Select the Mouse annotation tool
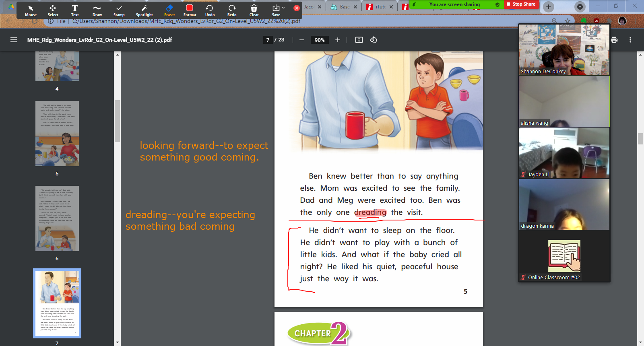644x346 pixels. (x=31, y=10)
